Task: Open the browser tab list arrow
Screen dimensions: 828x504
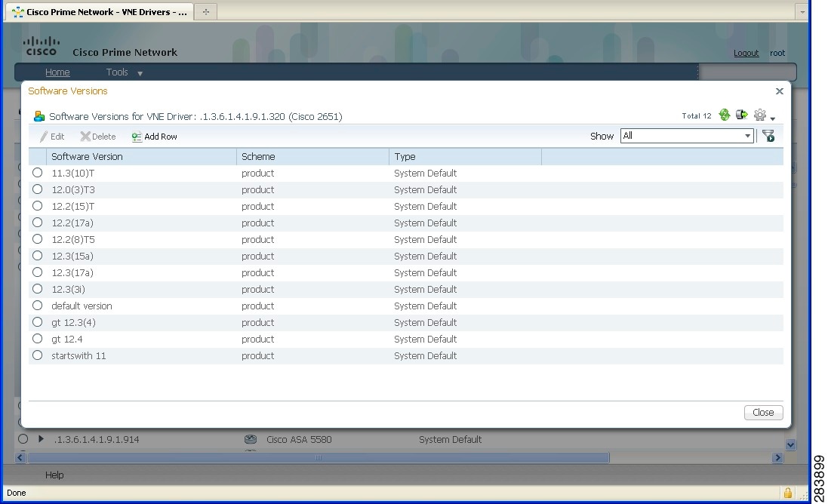Action: 802,11
